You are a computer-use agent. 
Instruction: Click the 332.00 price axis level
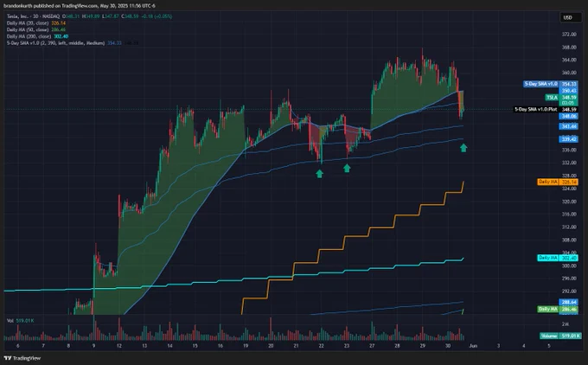(x=569, y=163)
